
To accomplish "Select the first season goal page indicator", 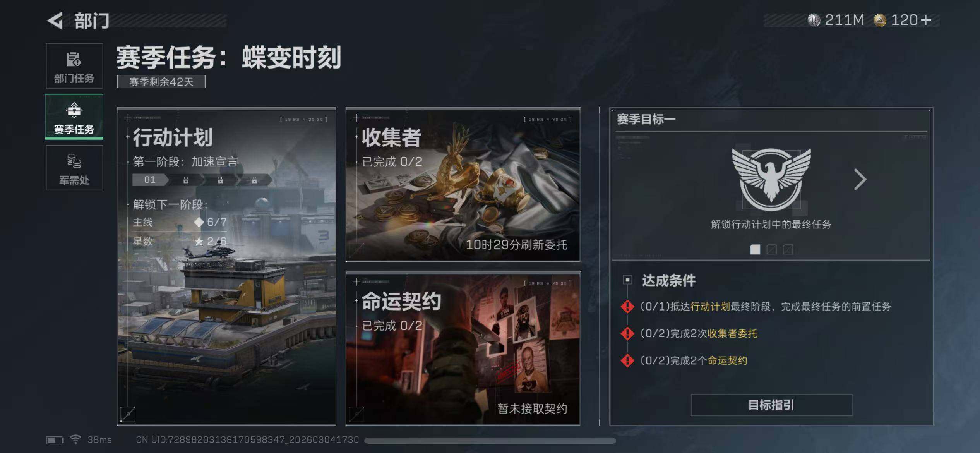I will coord(755,249).
